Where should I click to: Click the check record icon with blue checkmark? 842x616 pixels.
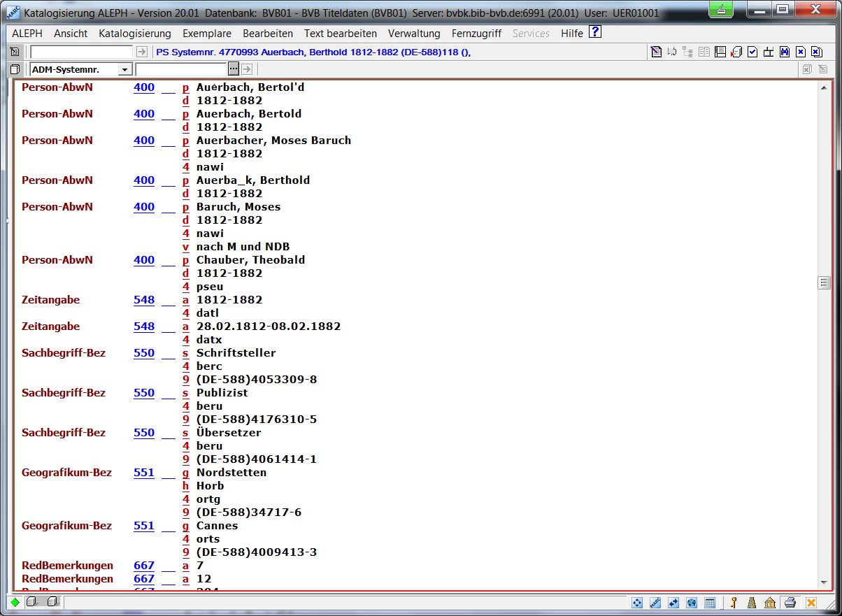(x=752, y=52)
